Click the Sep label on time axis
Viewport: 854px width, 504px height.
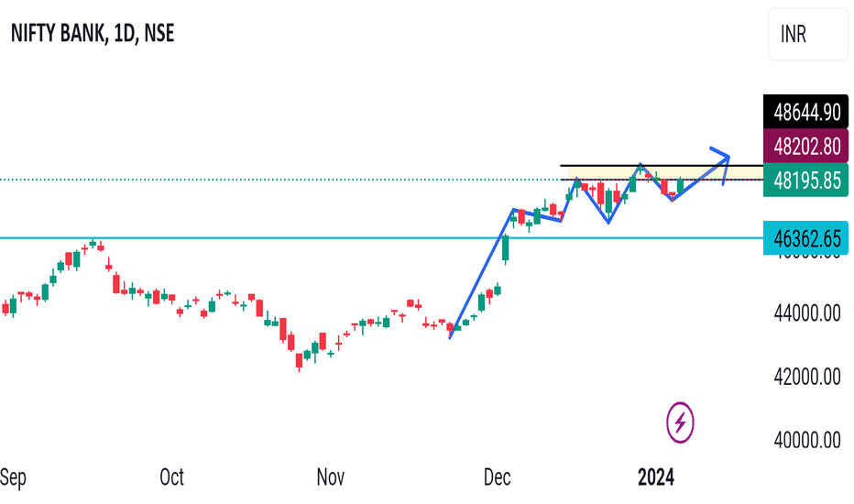tap(13, 477)
